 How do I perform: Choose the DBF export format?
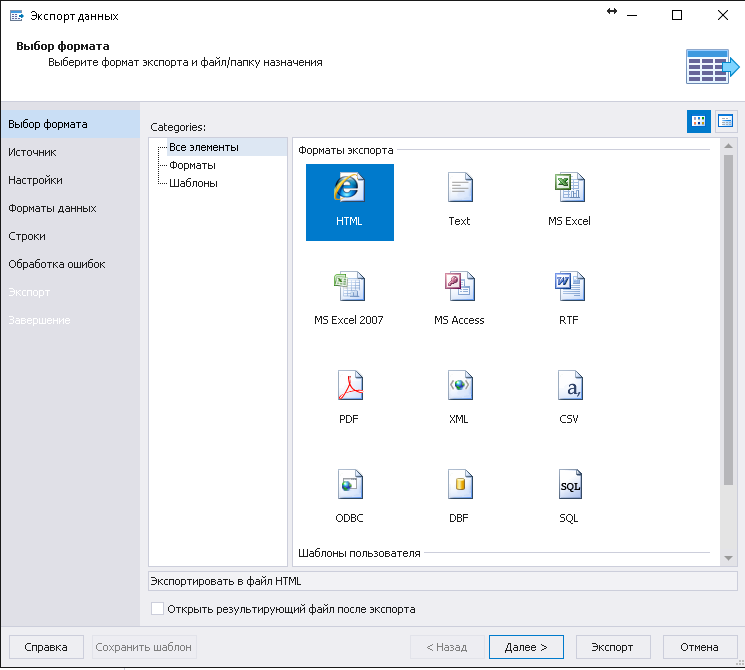[x=459, y=498]
